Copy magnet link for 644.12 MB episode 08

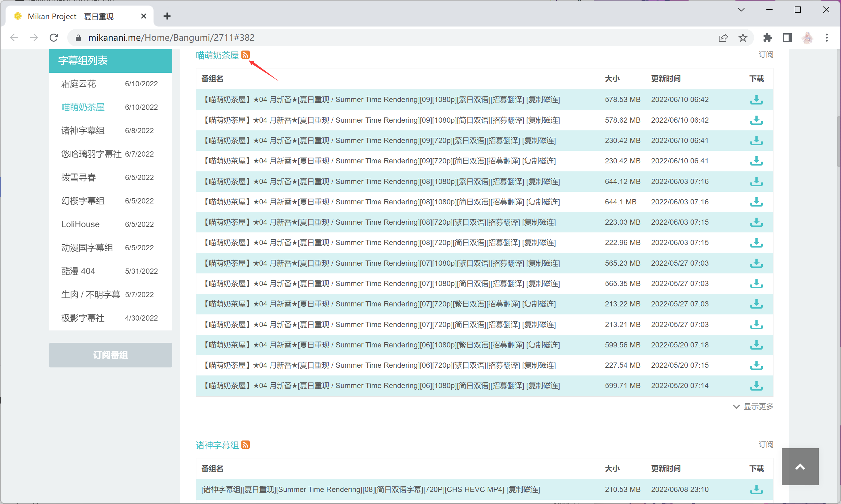pyautogui.click(x=543, y=181)
